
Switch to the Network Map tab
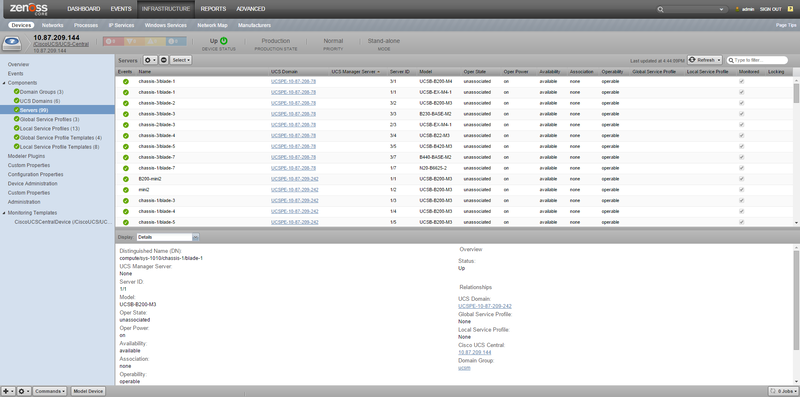click(x=212, y=25)
